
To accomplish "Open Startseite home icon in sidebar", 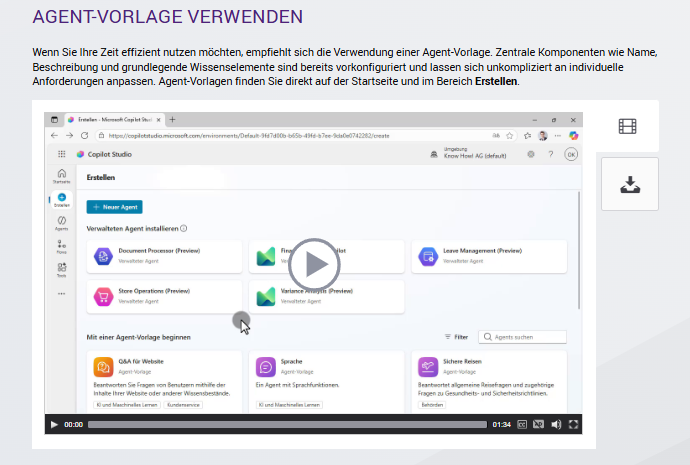I will click(x=62, y=176).
